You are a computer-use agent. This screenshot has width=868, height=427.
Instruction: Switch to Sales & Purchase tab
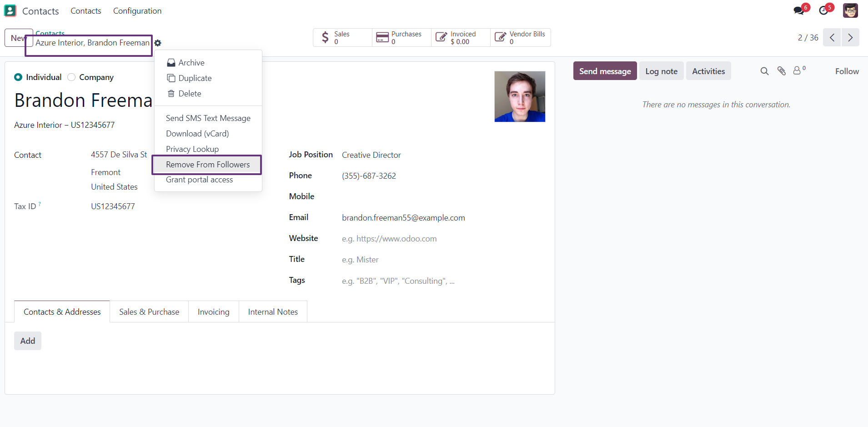pyautogui.click(x=149, y=312)
